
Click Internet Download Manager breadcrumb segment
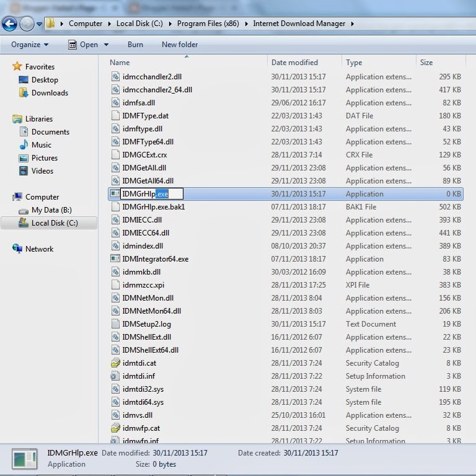tap(299, 24)
